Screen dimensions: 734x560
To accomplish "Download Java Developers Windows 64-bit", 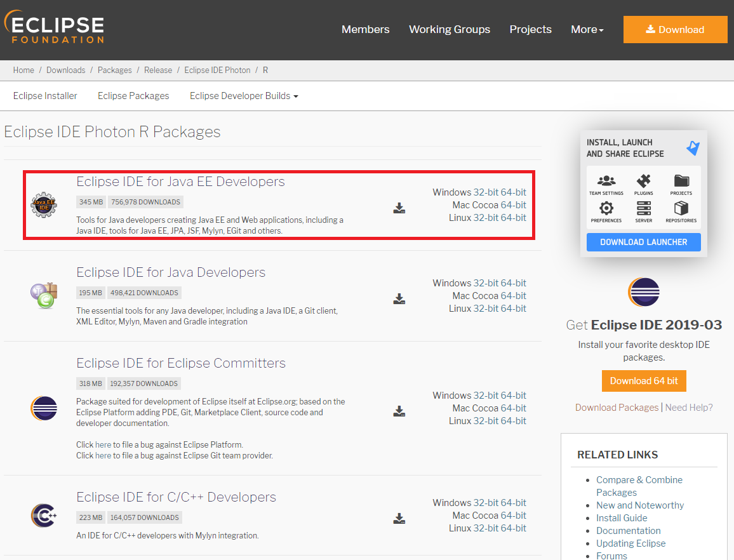I will [x=514, y=283].
